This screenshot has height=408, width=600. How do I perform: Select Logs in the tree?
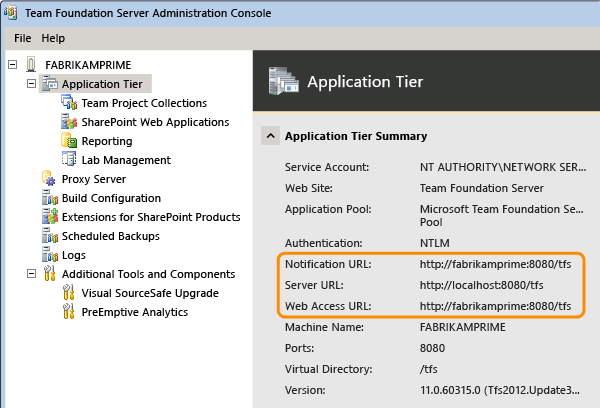pos(73,255)
